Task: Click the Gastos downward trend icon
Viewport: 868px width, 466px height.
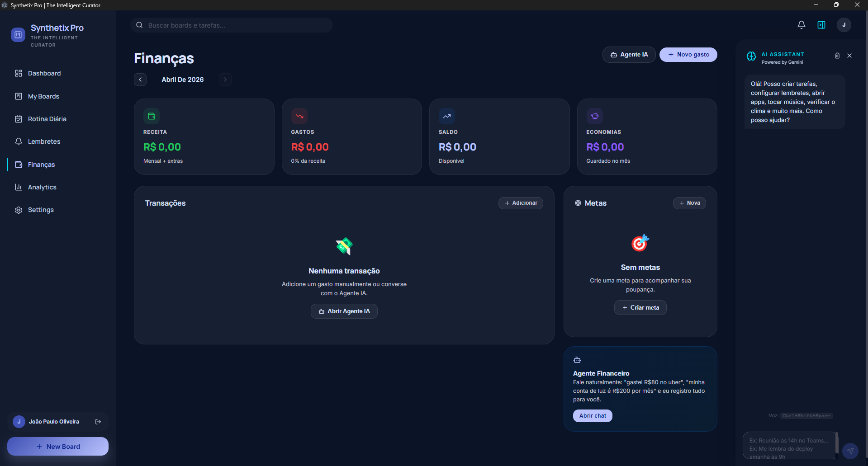Action: 299,116
